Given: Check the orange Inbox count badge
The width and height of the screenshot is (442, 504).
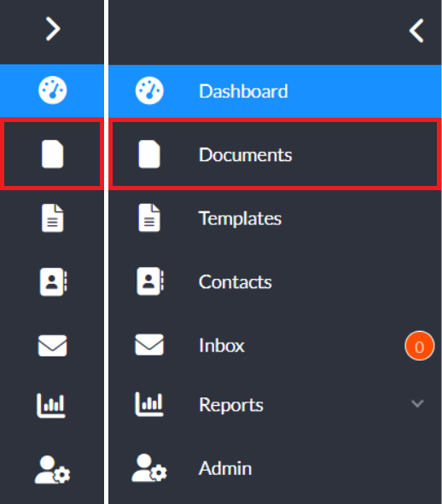Looking at the screenshot, I should pyautogui.click(x=420, y=346).
